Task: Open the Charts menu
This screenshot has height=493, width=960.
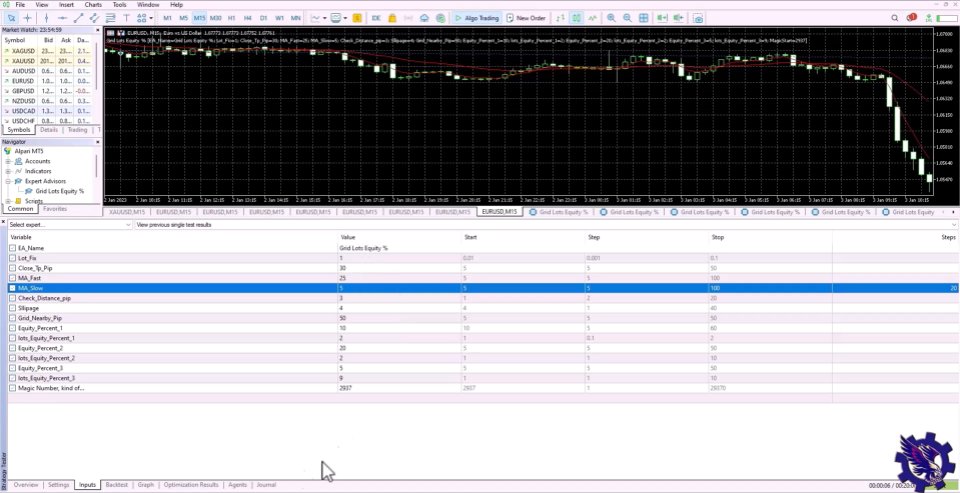Action: pos(93,4)
